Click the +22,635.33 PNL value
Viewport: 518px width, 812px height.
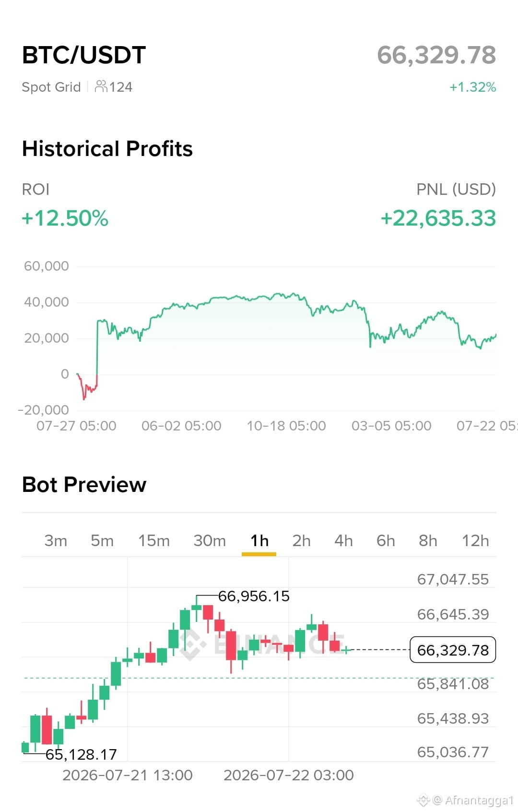pos(438,218)
